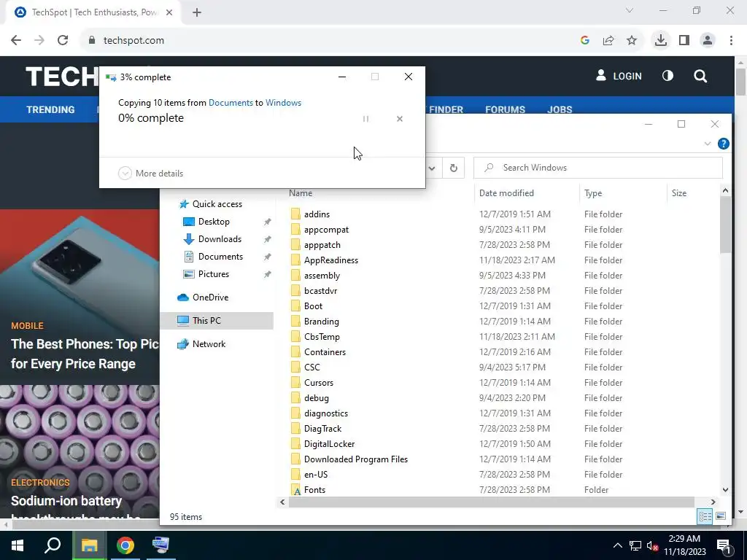Click the Search Windows field

pos(598,168)
